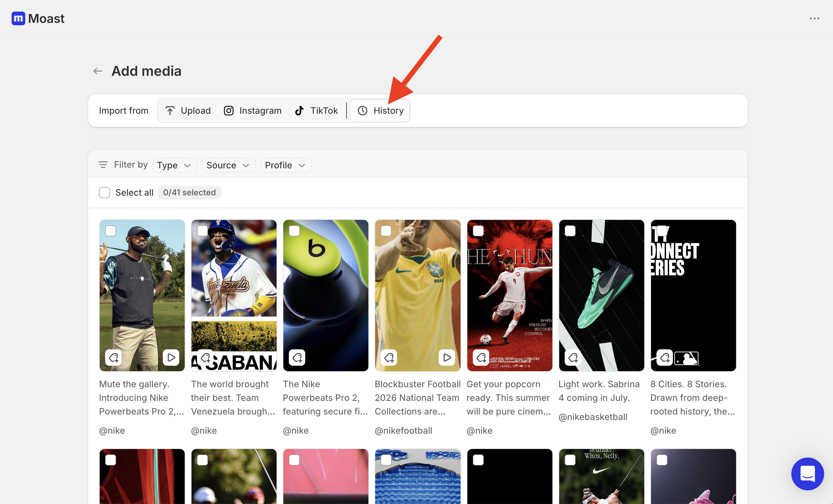This screenshot has height=504, width=833.
Task: Open the Connect Series black thumbnail
Action: tap(693, 295)
